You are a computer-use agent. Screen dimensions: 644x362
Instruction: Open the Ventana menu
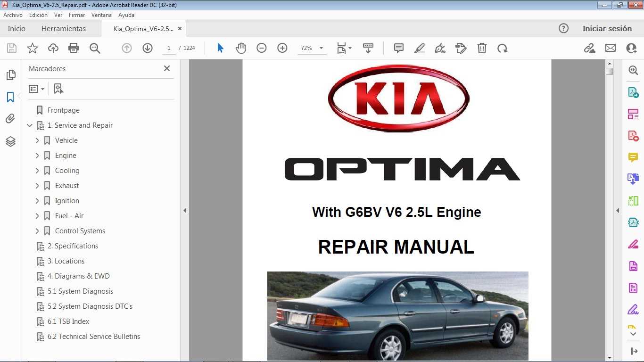[x=102, y=15]
